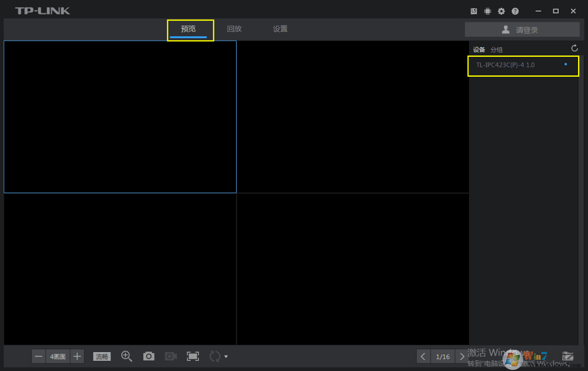This screenshot has height=371, width=588.
Task: Toggle the 流畅 stream quality button
Action: coord(102,357)
